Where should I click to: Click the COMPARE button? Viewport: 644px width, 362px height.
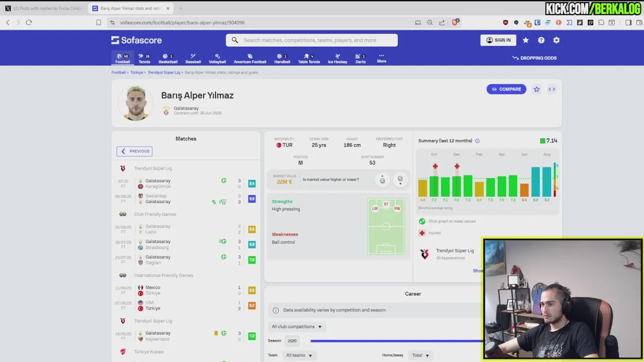coord(506,89)
